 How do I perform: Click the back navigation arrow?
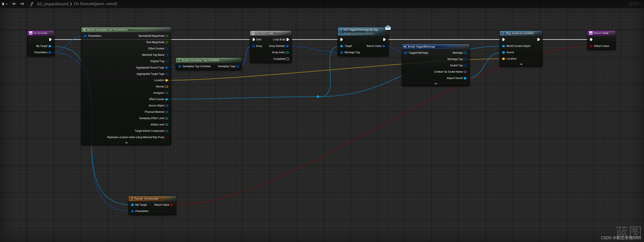14,4
